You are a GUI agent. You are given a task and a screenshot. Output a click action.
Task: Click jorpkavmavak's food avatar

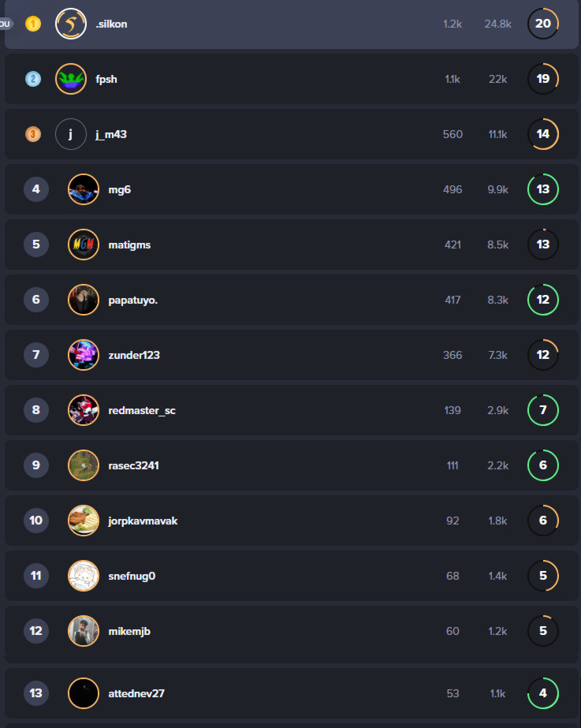[x=84, y=521]
